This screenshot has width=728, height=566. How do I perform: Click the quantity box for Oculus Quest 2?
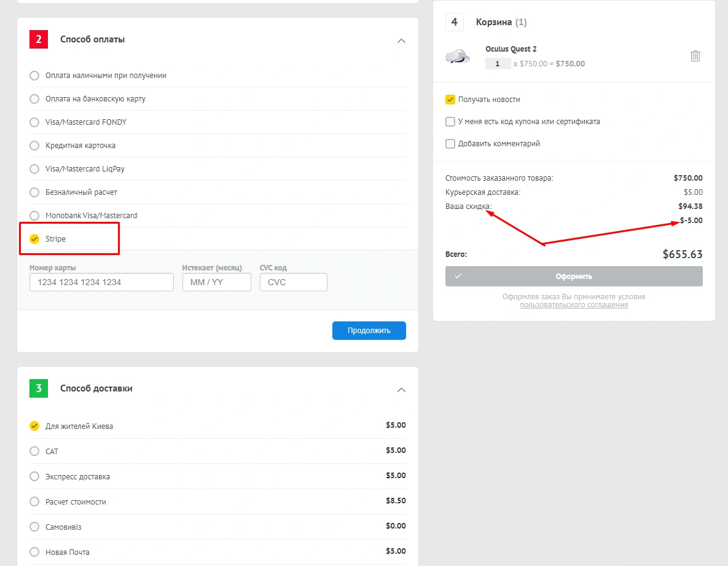coord(498,64)
